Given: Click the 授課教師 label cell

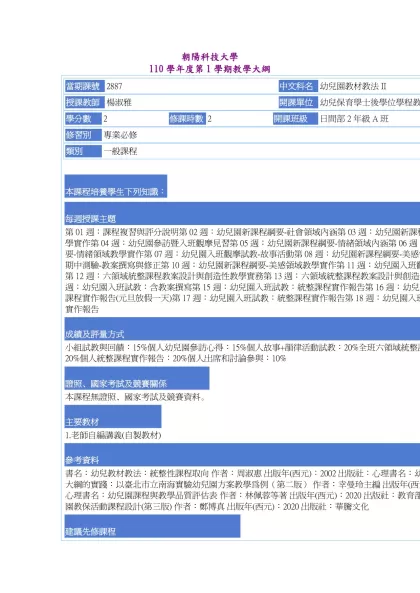Looking at the screenshot, I should (84, 102).
